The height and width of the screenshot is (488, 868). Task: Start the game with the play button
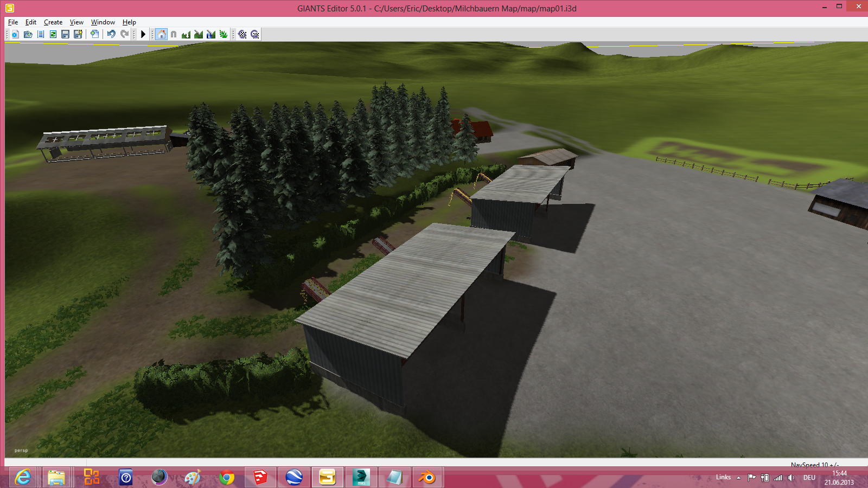(x=143, y=34)
